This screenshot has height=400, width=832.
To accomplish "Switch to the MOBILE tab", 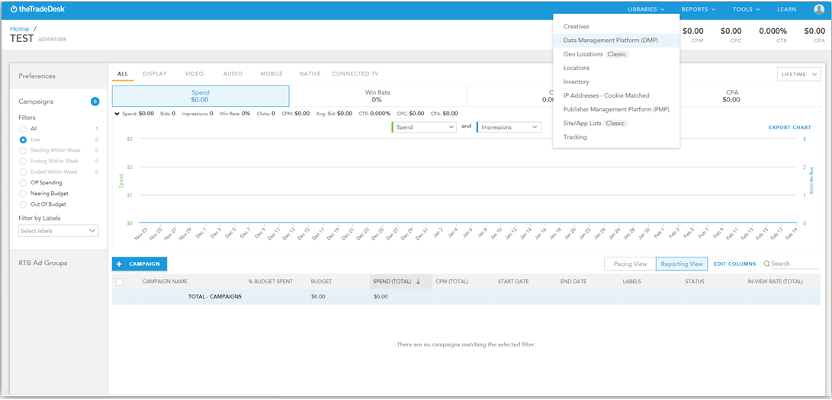I will tap(271, 74).
